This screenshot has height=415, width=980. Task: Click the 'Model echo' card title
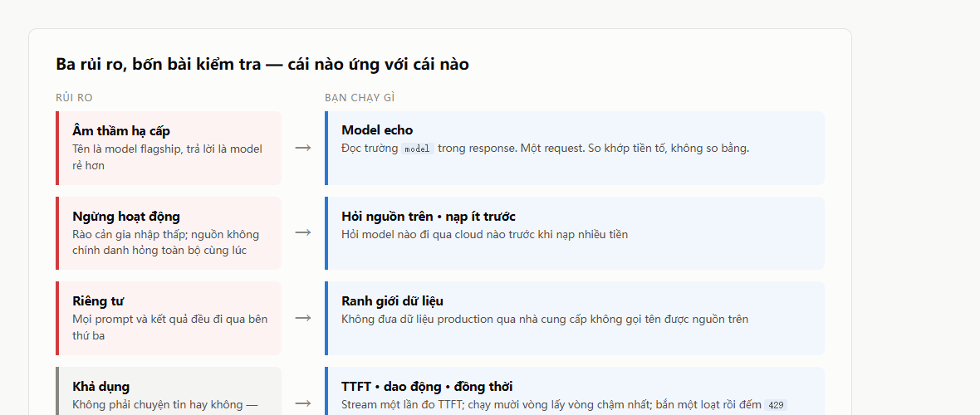(x=377, y=130)
